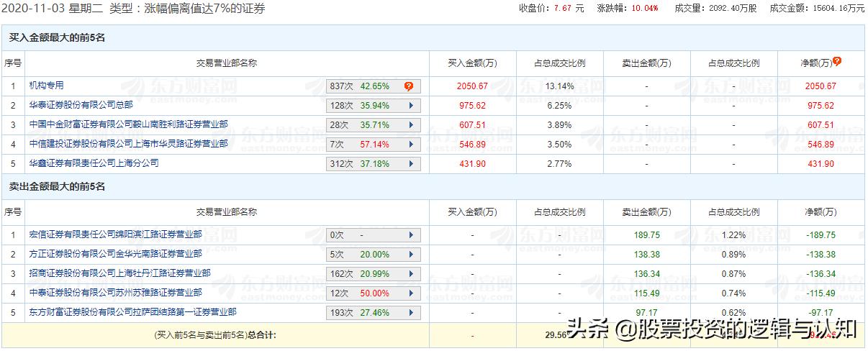This screenshot has width=868, height=351.
Task: Click the 13.14% ratio cell
Action: tap(559, 86)
